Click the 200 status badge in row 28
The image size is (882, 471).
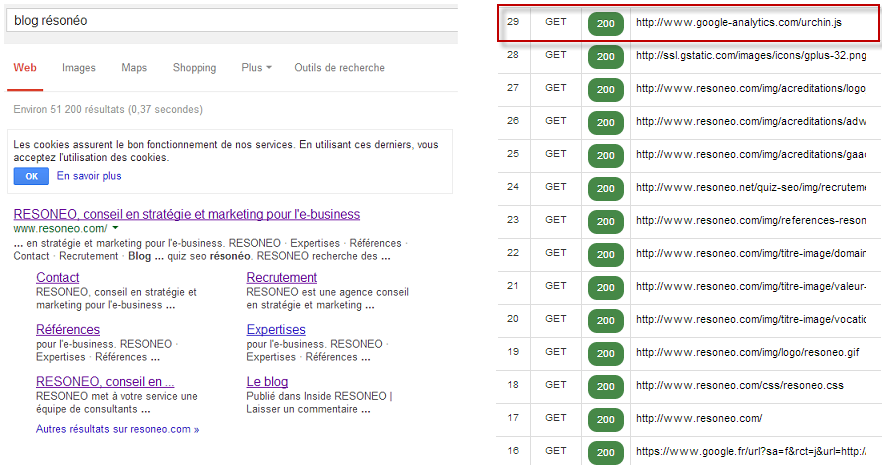[x=606, y=56]
